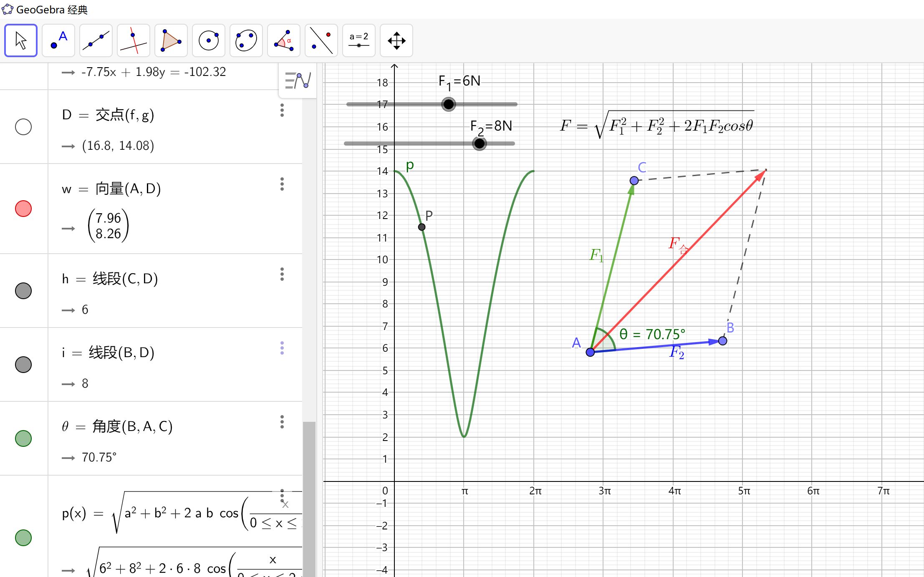
Task: Toggle the algebra view style bar button
Action: (298, 81)
